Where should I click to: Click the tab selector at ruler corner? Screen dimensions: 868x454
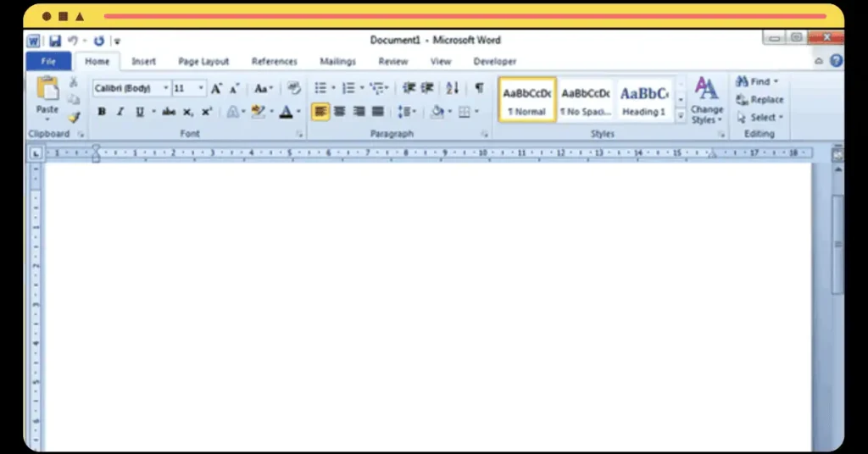pos(36,153)
